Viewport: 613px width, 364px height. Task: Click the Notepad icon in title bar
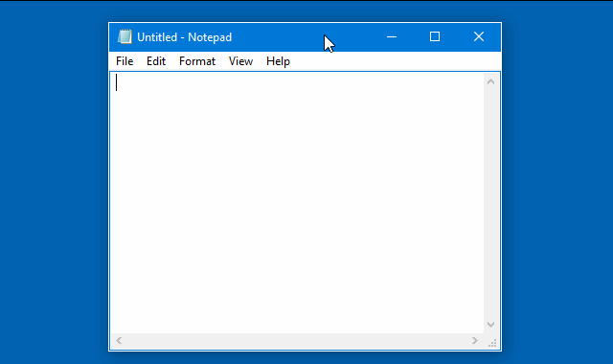tap(125, 36)
